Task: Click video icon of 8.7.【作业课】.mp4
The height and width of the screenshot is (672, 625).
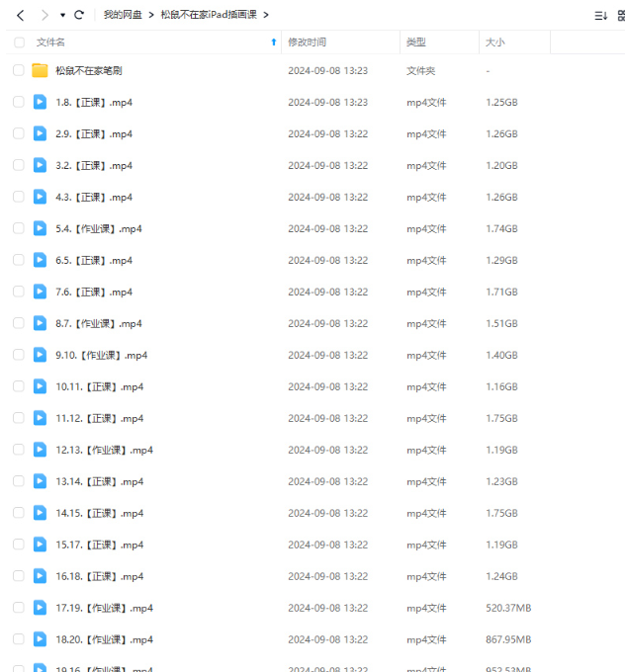Action: 40,323
